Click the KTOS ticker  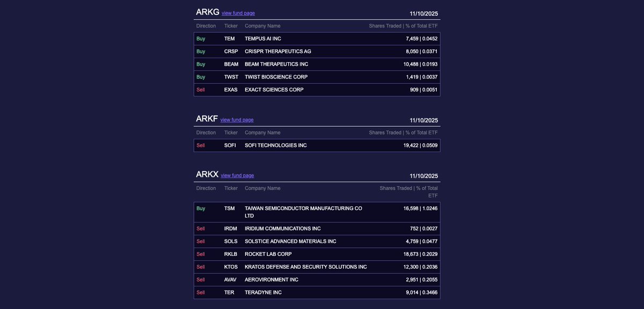[x=231, y=267]
